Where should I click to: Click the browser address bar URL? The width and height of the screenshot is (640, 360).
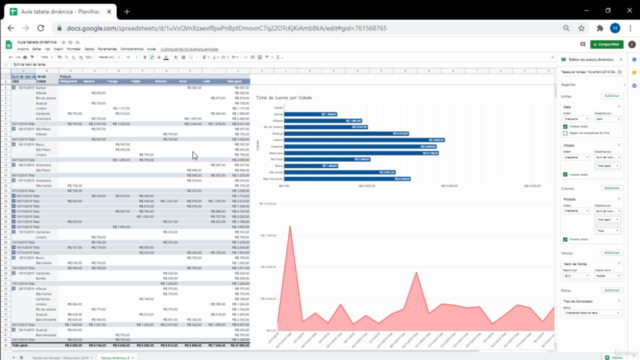[x=227, y=28]
